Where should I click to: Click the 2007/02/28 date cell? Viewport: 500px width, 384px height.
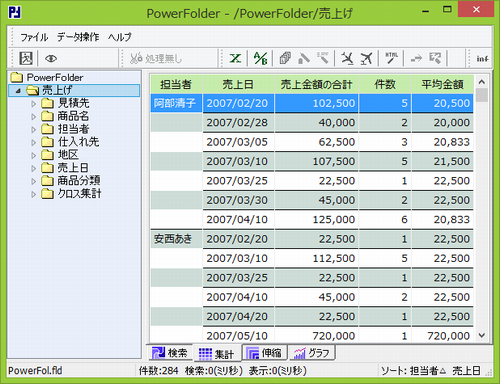[238, 123]
